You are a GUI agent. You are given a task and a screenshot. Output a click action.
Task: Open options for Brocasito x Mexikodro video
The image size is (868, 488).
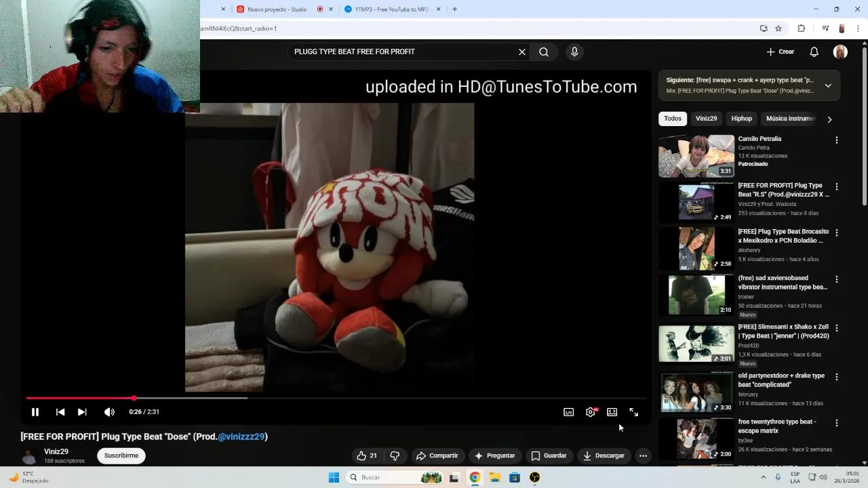836,232
